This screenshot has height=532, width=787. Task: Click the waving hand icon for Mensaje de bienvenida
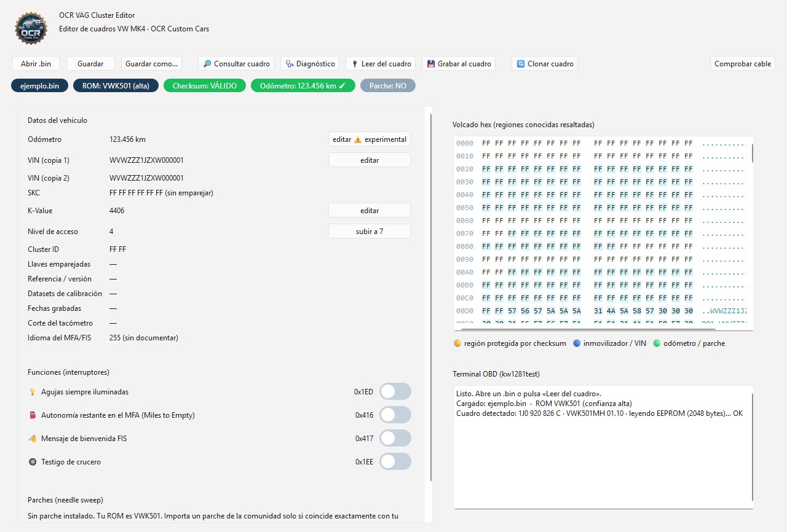(33, 439)
